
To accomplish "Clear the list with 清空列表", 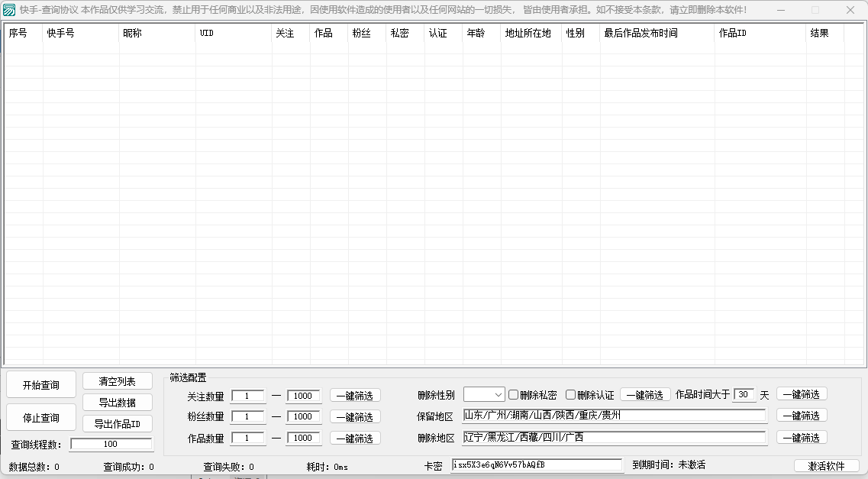I will [x=118, y=381].
